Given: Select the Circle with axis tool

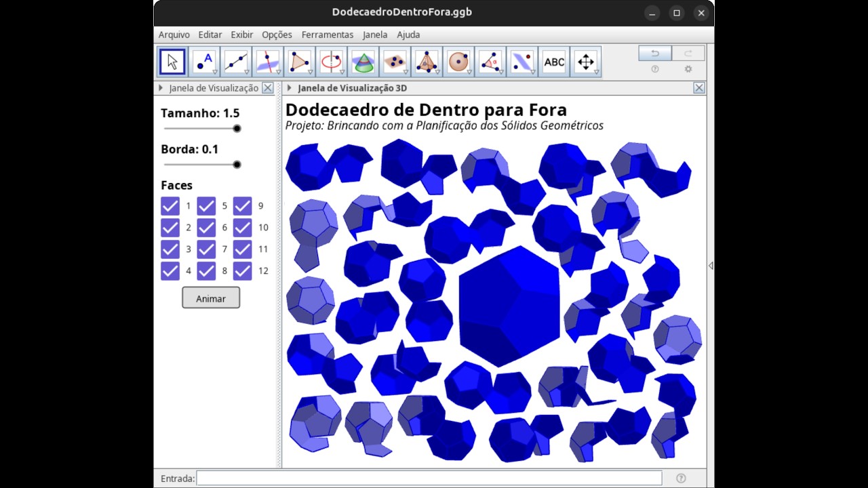Looking at the screenshot, I should [x=332, y=62].
